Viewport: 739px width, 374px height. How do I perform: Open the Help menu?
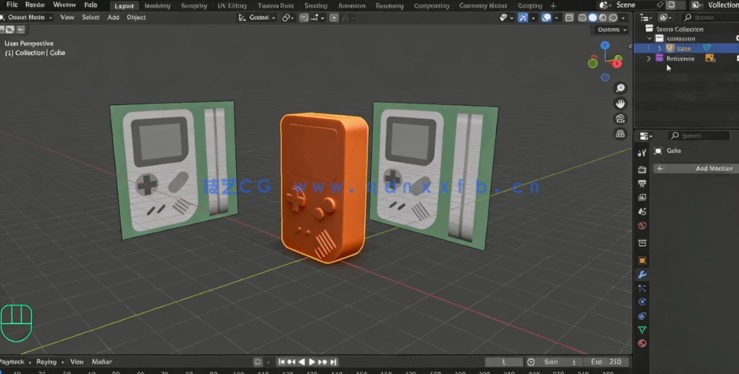coord(90,5)
